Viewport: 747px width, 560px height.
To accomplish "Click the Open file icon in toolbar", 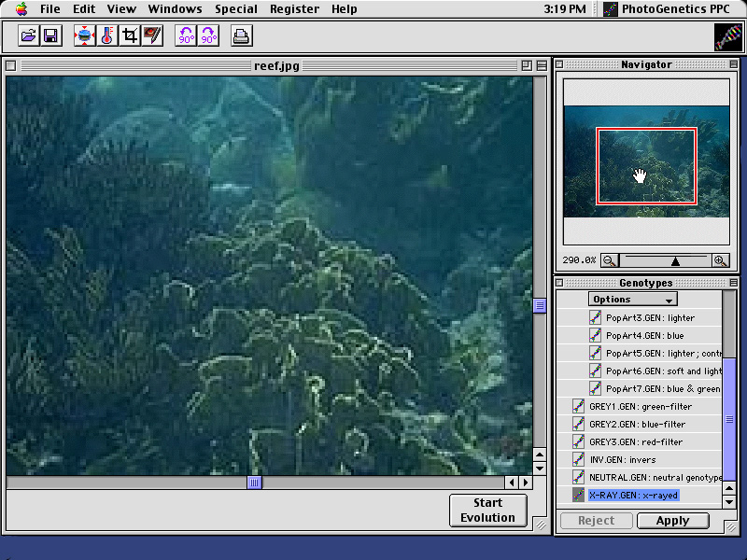I will pos(29,36).
